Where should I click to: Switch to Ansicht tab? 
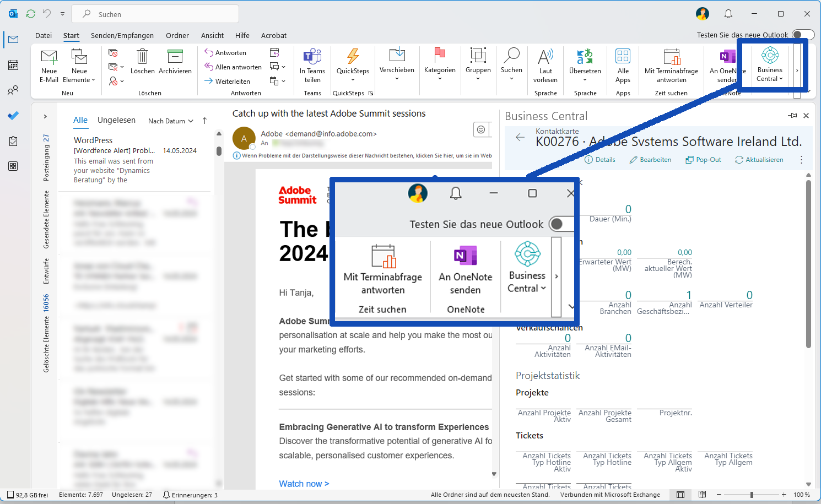pyautogui.click(x=212, y=35)
